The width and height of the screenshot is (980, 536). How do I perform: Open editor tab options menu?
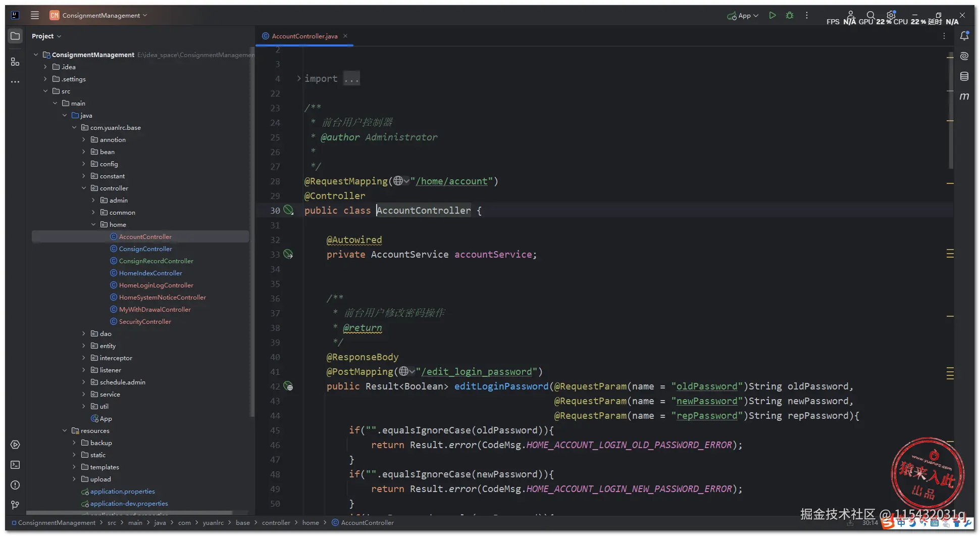tap(944, 36)
